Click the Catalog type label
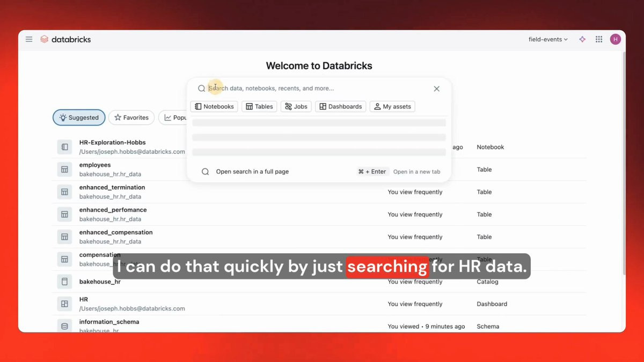The width and height of the screenshot is (644, 362). click(488, 282)
